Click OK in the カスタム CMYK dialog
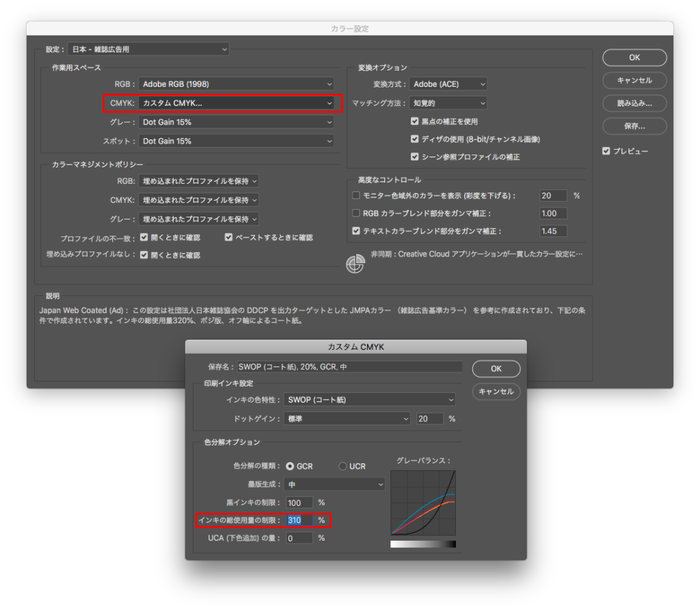Screen dimensions: 700x611 (496, 368)
